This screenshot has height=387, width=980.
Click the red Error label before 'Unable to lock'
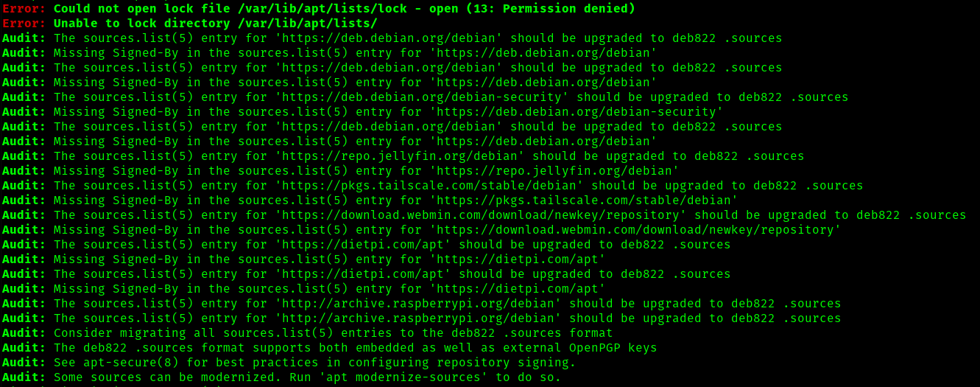[x=24, y=24]
